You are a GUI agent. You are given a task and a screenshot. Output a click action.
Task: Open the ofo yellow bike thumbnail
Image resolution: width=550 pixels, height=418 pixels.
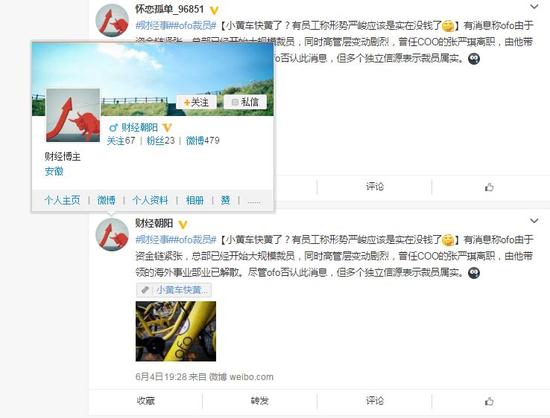coord(176,331)
